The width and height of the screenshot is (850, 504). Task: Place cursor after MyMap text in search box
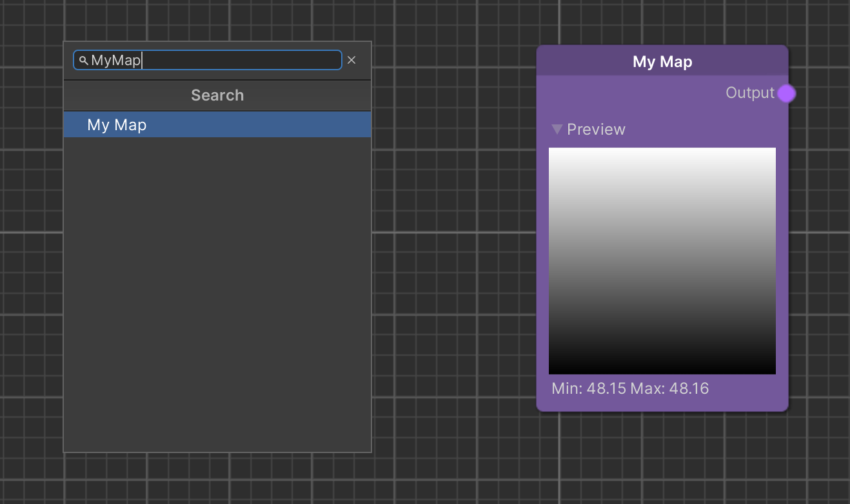tap(143, 61)
